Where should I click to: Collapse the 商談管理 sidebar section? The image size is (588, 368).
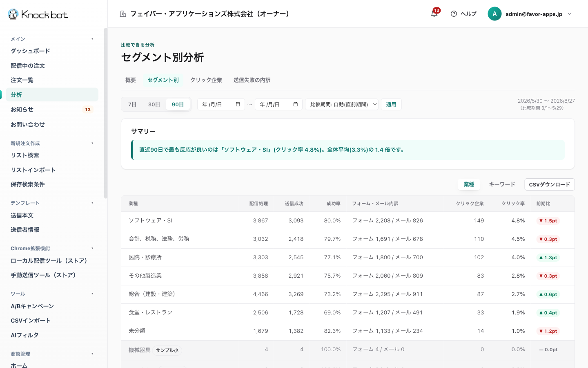(x=92, y=354)
